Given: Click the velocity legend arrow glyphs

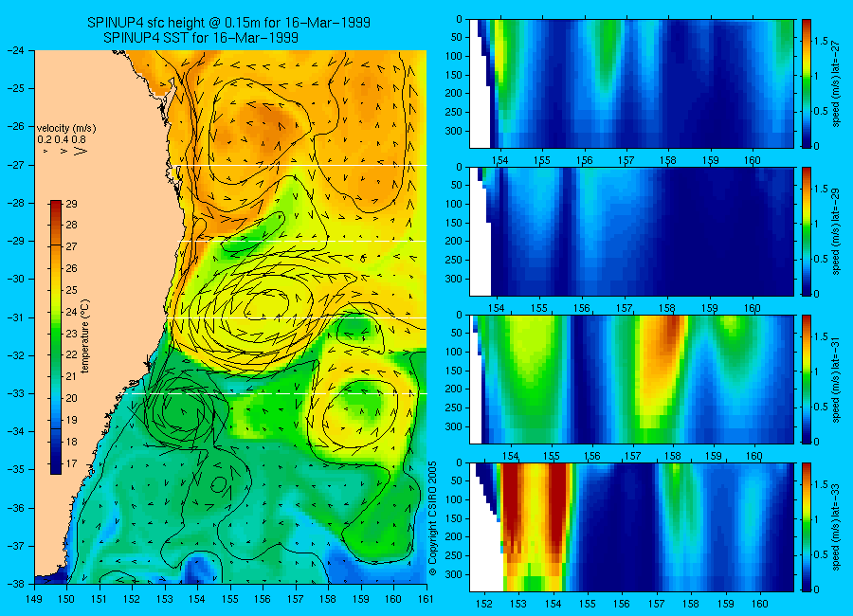Looking at the screenshot, I should [65, 151].
